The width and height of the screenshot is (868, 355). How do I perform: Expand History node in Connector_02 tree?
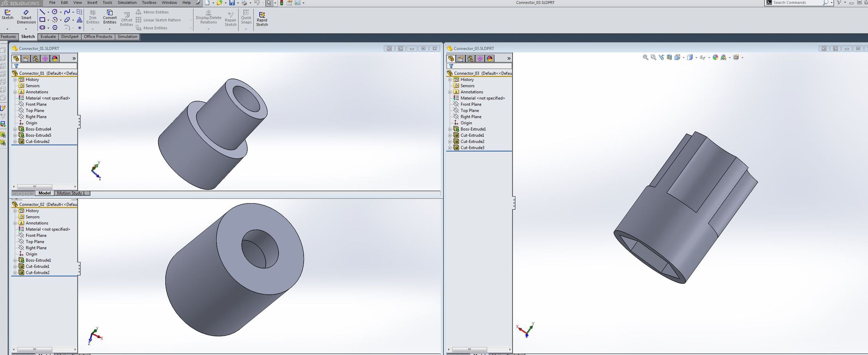[x=15, y=211]
